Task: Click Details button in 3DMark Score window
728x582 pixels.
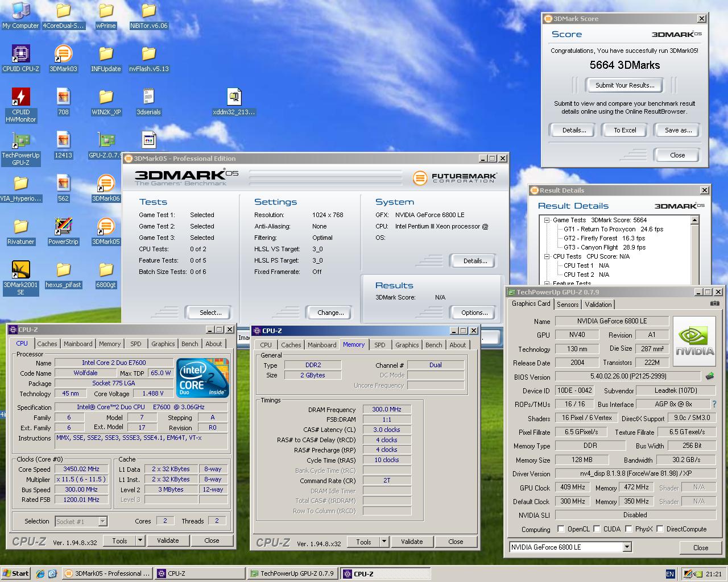Action: pos(574,130)
